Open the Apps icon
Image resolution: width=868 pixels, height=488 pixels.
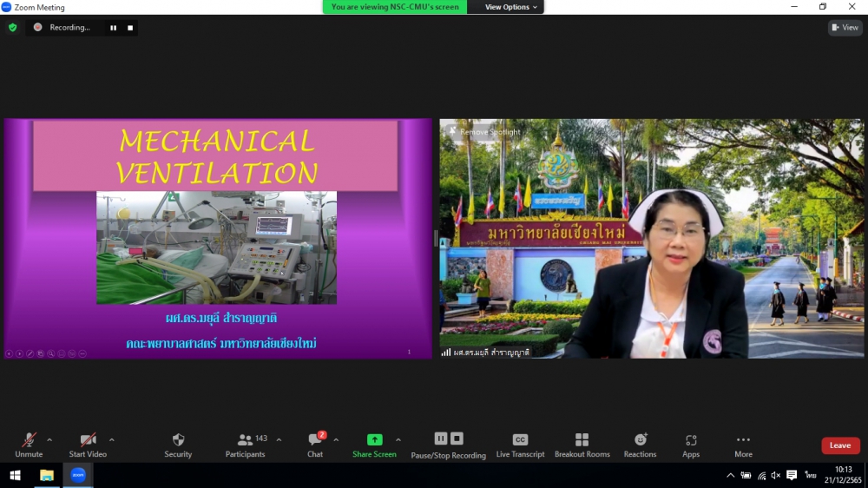point(691,440)
